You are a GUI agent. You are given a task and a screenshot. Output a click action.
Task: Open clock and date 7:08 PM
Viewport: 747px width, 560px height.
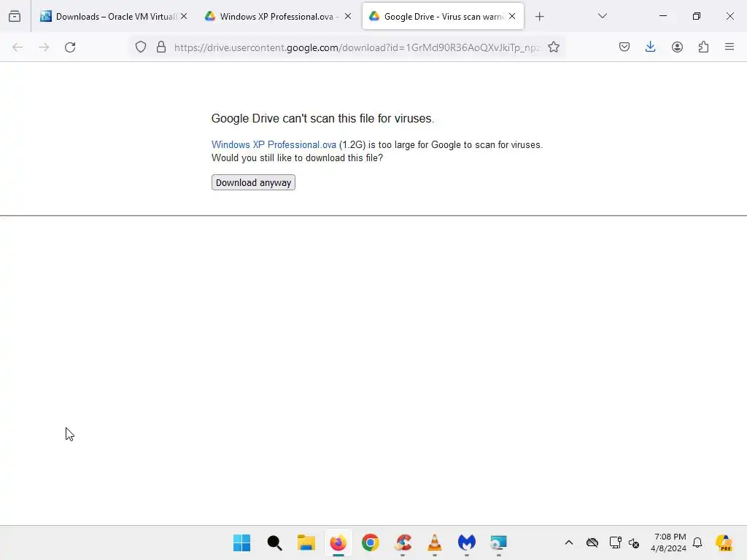(669, 542)
